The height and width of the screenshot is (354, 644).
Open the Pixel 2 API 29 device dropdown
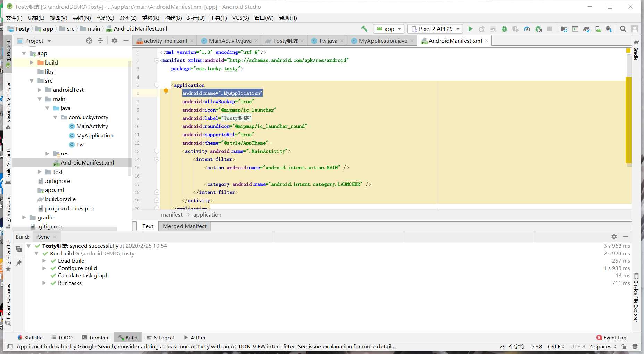click(x=435, y=29)
